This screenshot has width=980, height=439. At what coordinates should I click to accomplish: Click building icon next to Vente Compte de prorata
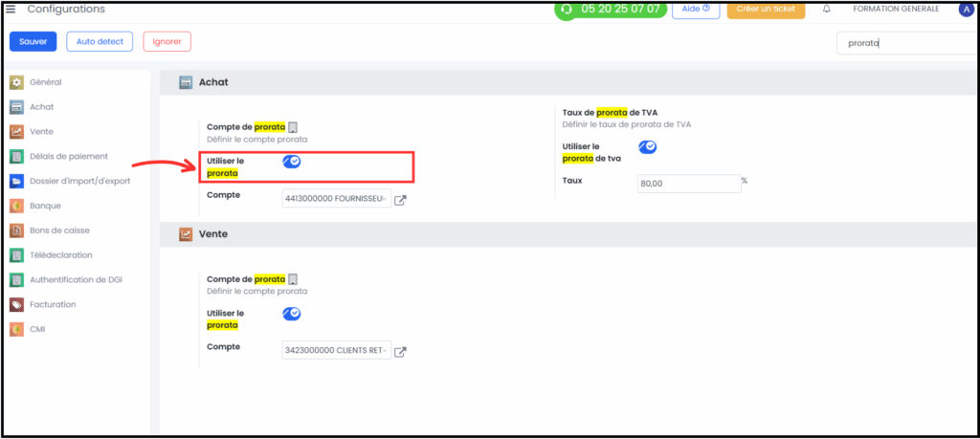(x=293, y=279)
